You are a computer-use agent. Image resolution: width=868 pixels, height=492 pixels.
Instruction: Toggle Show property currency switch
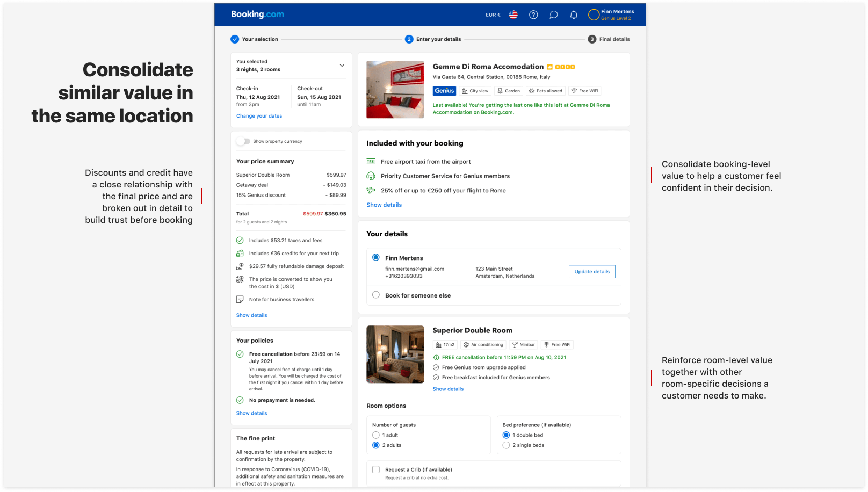coord(243,141)
